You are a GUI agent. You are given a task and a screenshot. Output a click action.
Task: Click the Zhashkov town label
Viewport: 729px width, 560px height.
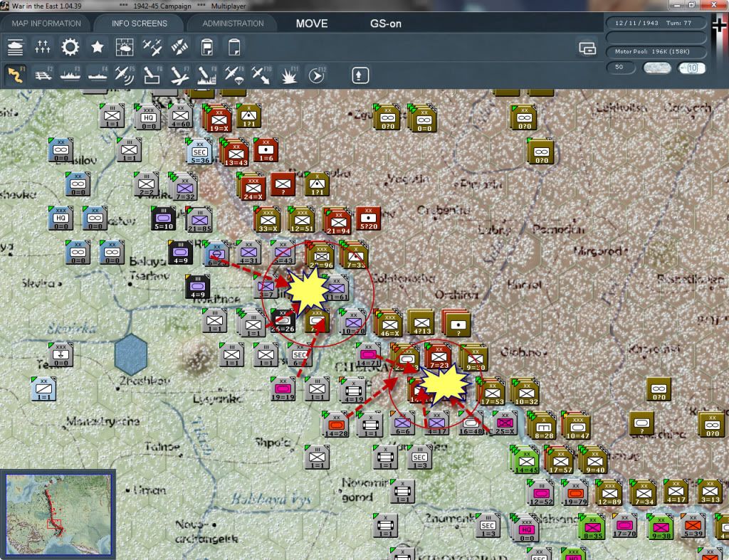[144, 381]
